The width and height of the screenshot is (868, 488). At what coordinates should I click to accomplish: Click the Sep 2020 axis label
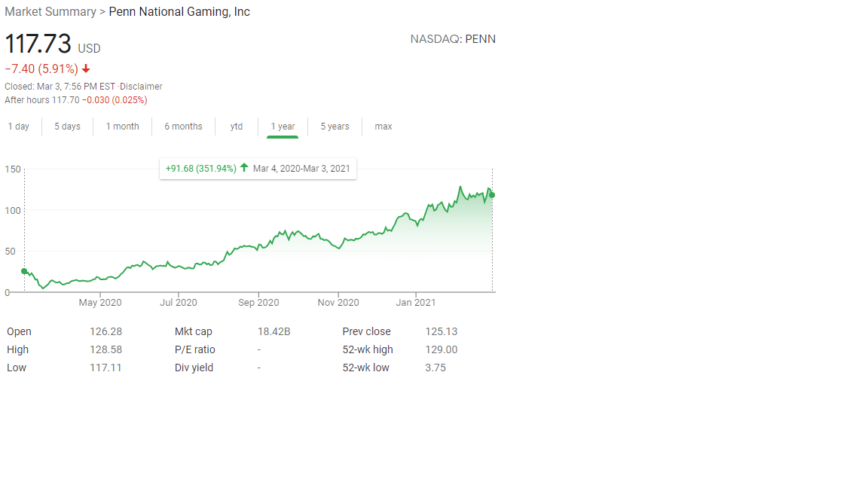(258, 303)
